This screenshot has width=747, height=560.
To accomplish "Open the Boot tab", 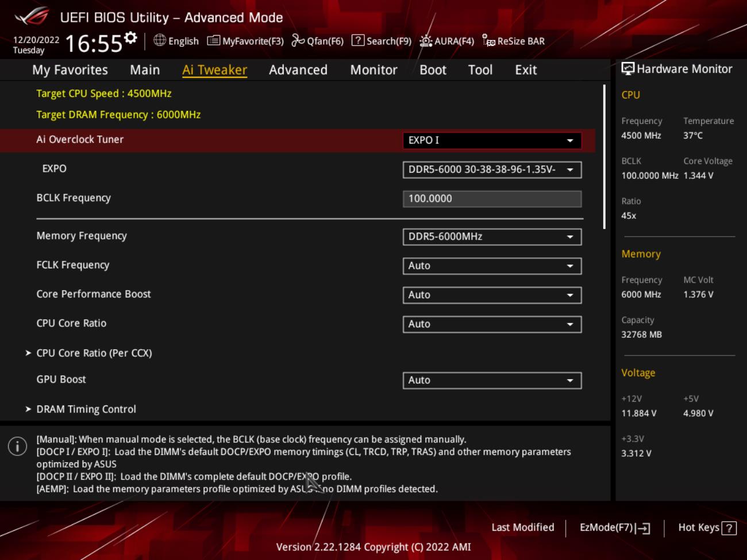I will coord(433,70).
